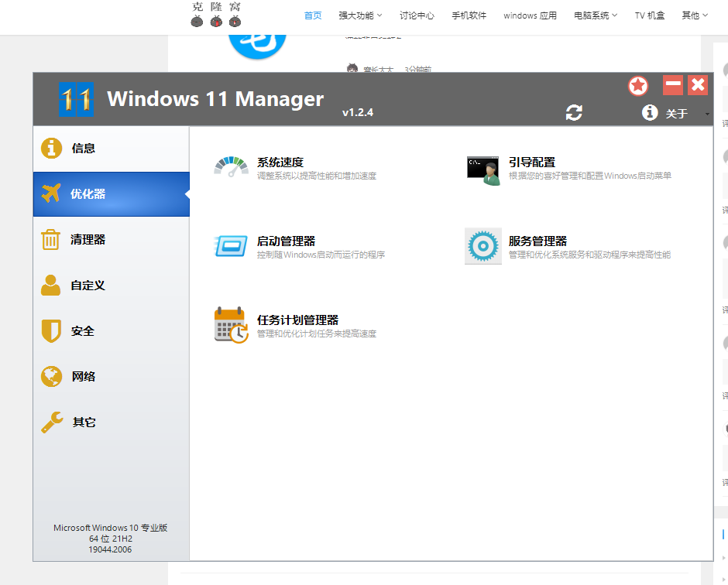This screenshot has height=585, width=728.
Task: Select the 其它 sidebar tab
Action: pyautogui.click(x=112, y=422)
